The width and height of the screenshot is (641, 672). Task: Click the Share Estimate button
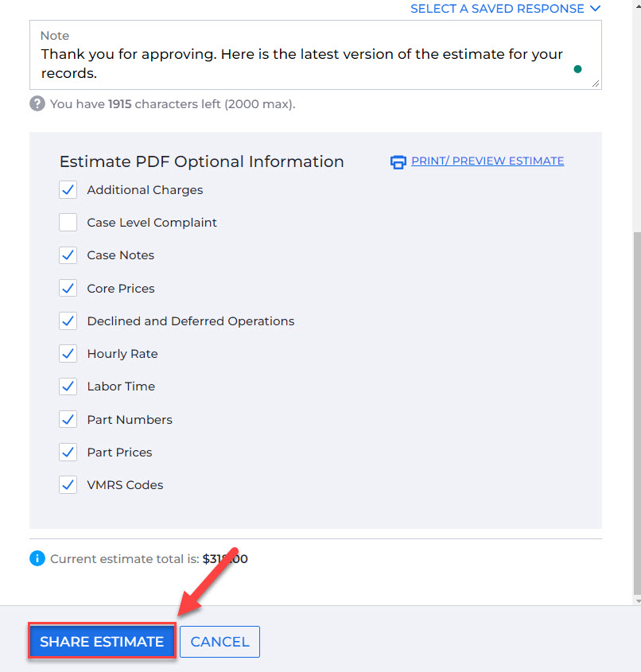click(101, 641)
